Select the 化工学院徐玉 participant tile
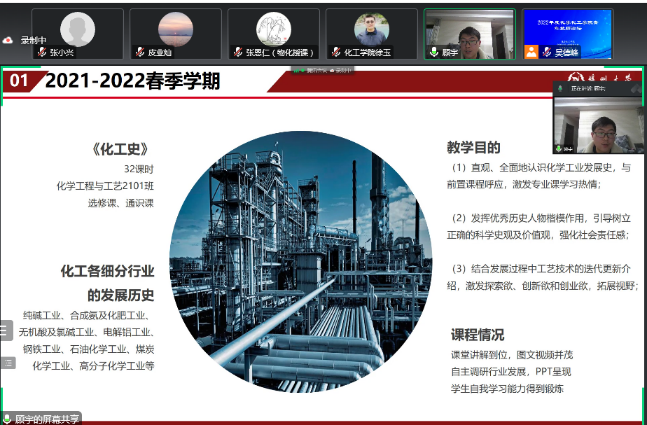The image size is (647, 425). [x=371, y=32]
